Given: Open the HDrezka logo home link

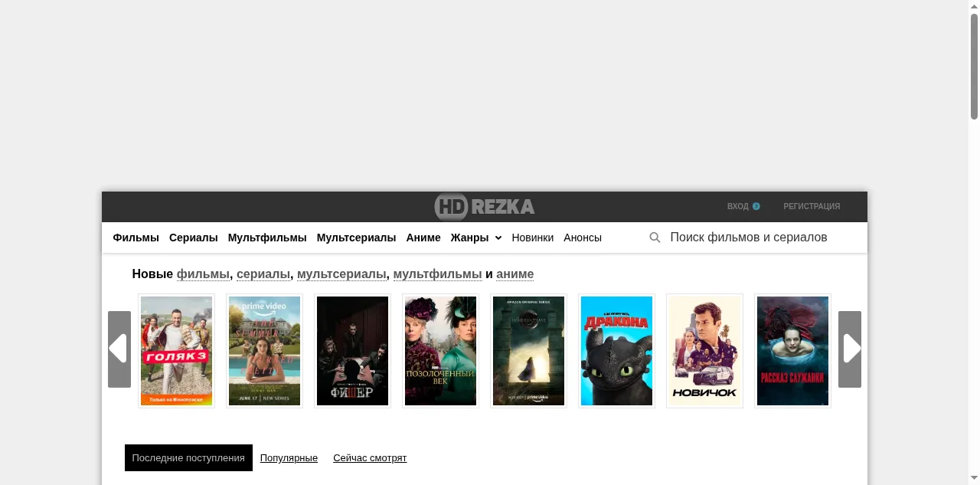Looking at the screenshot, I should click(x=485, y=207).
